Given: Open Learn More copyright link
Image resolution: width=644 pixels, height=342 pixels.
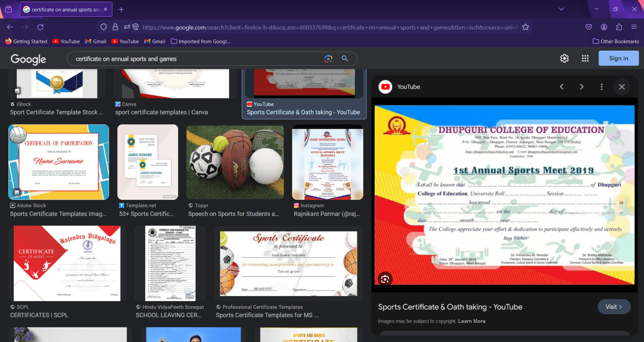Looking at the screenshot, I should tap(472, 321).
